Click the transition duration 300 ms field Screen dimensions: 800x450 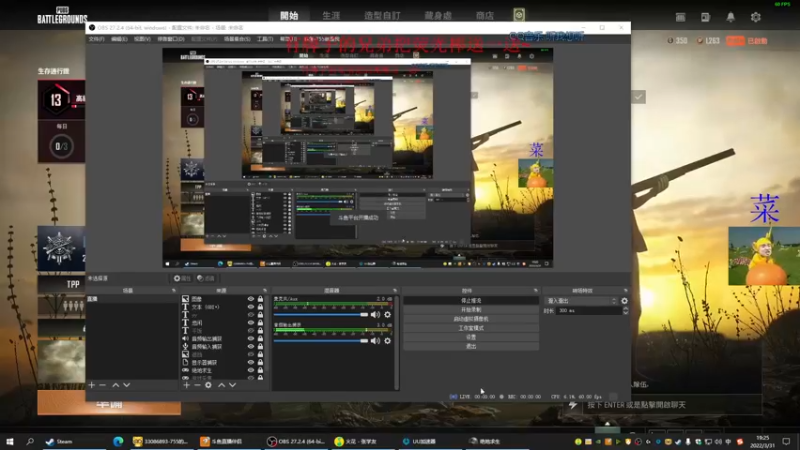[x=588, y=310]
